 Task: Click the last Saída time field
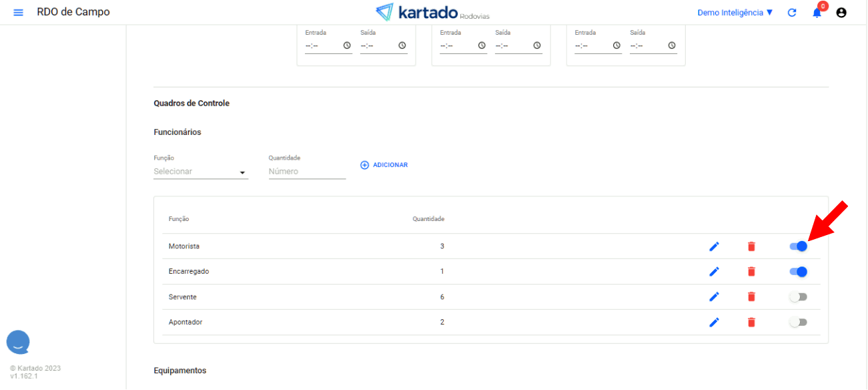pos(646,45)
